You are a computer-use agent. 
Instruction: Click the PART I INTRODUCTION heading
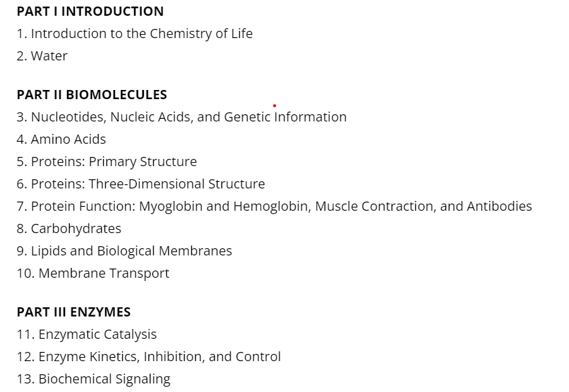[90, 11]
